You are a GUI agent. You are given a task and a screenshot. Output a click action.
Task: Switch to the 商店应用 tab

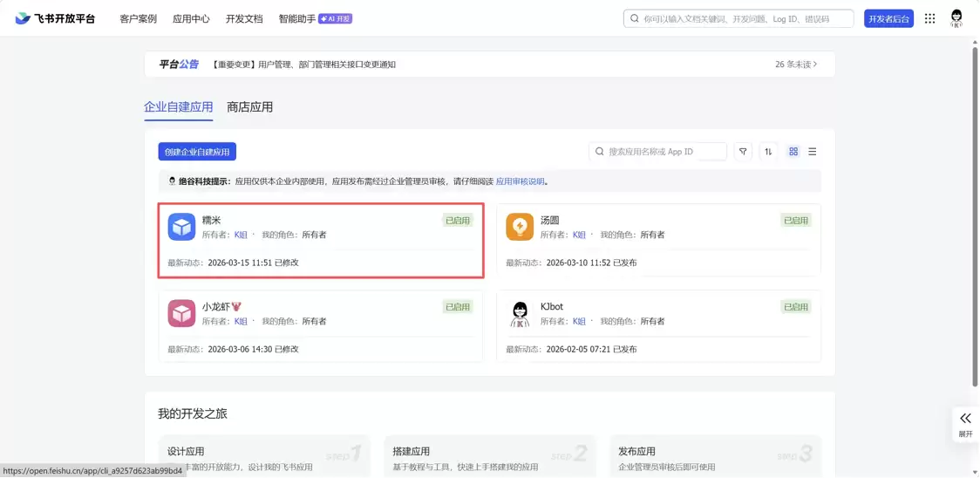point(250,107)
